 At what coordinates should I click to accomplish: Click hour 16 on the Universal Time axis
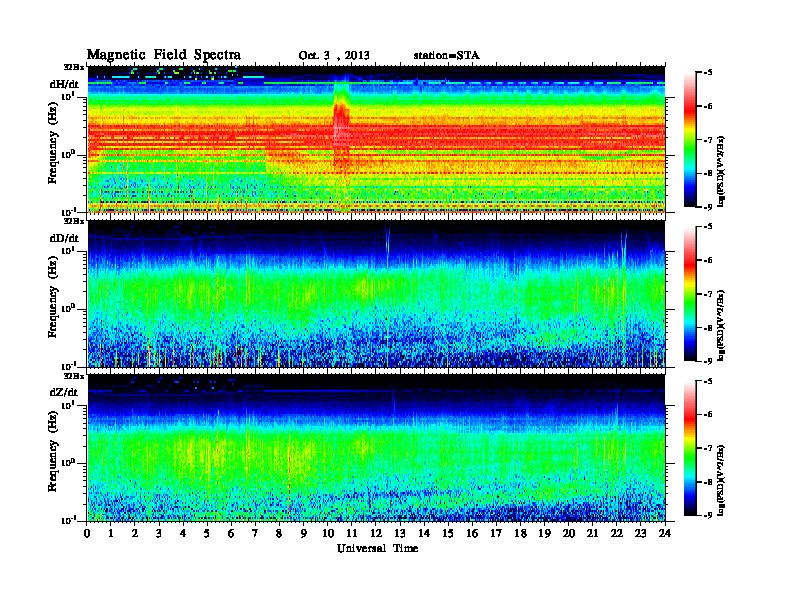pyautogui.click(x=472, y=534)
